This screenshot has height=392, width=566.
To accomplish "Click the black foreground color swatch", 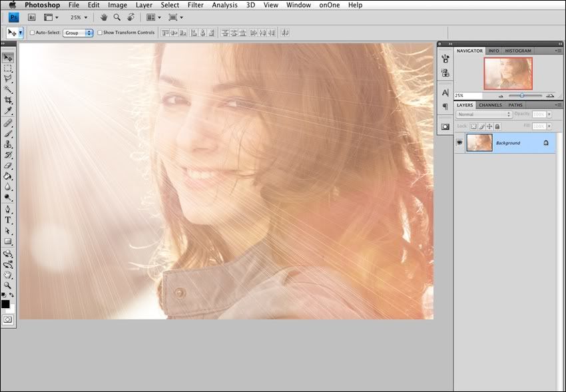I will click(x=5, y=304).
